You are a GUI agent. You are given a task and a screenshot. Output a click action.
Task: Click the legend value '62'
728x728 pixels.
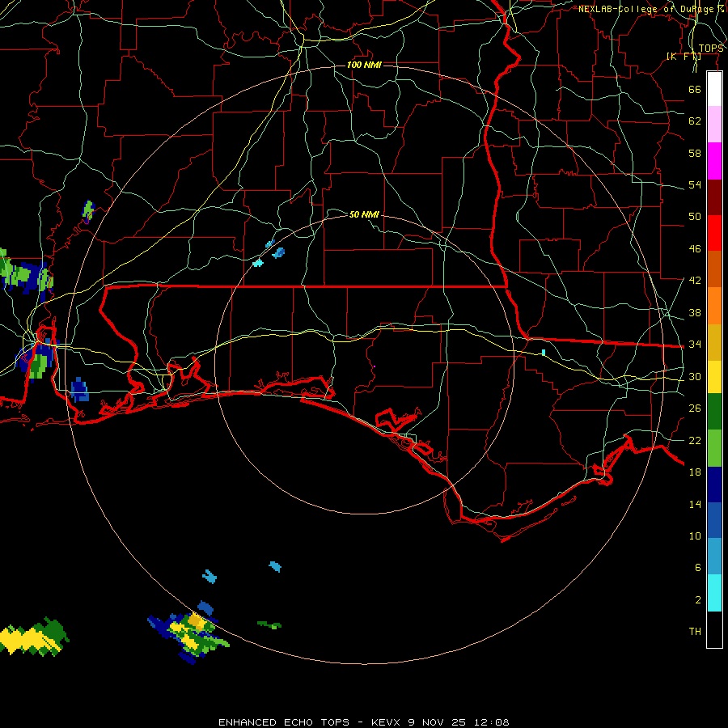pos(695,121)
